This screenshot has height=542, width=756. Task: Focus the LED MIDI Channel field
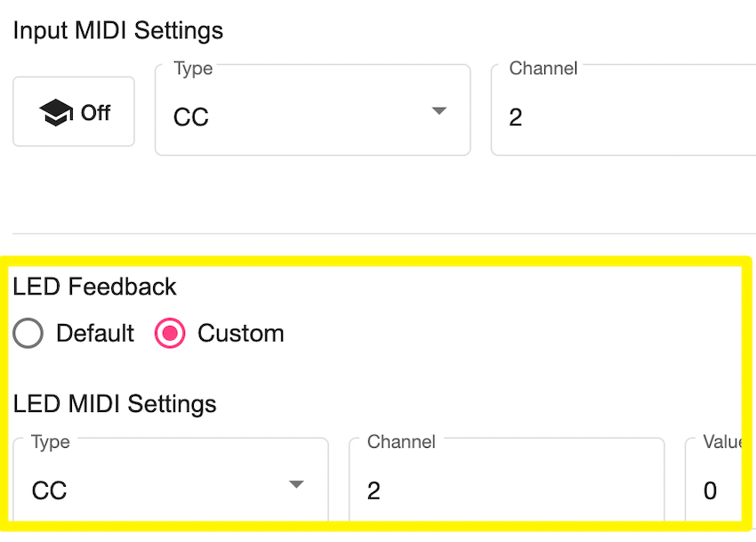coord(505,489)
